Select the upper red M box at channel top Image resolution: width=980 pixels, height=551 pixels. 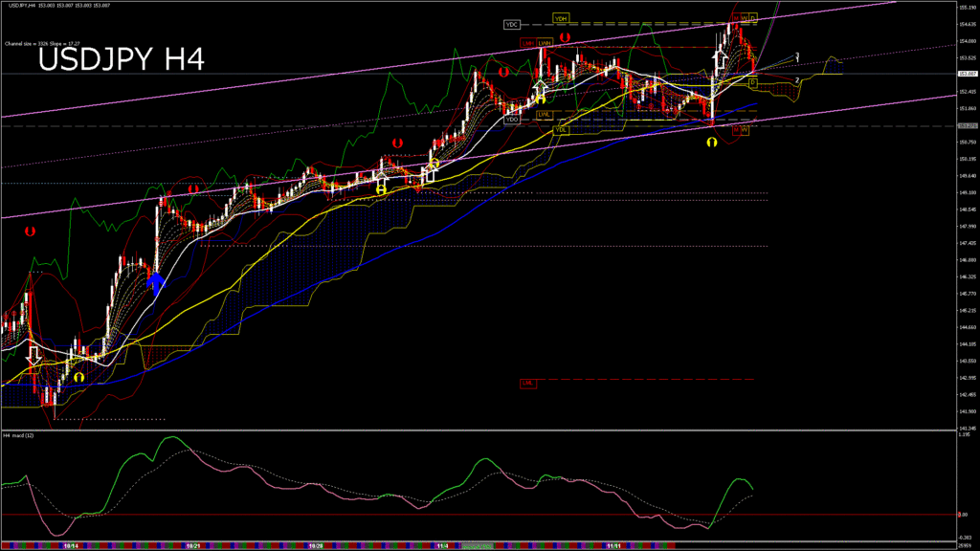click(736, 18)
